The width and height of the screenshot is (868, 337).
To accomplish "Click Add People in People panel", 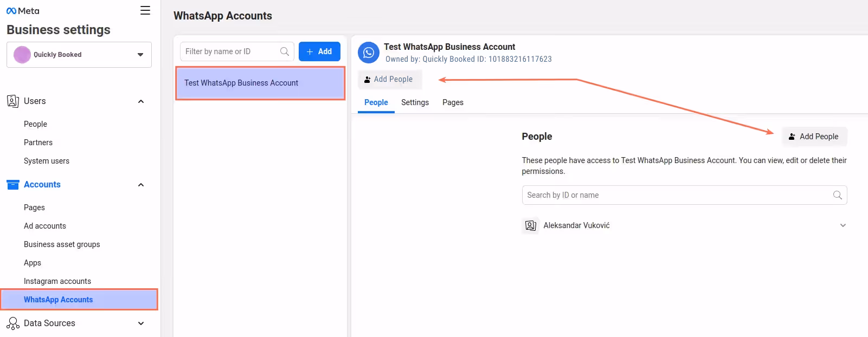I will click(x=814, y=137).
